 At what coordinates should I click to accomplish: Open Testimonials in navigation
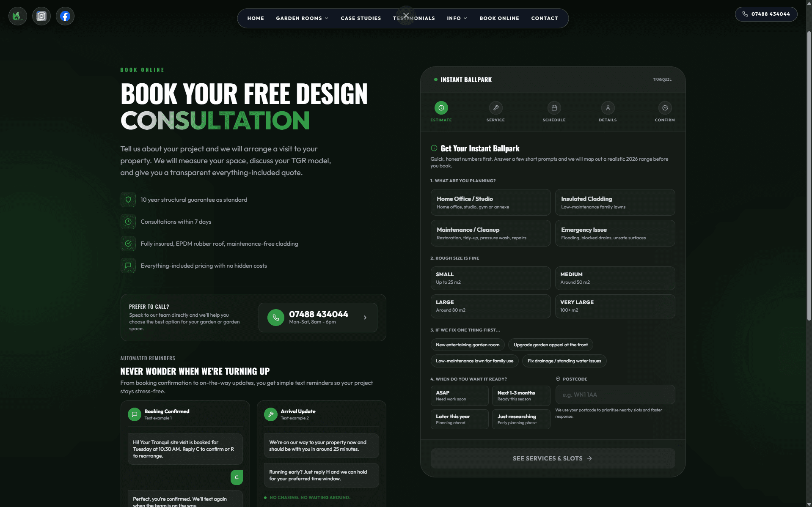(414, 18)
